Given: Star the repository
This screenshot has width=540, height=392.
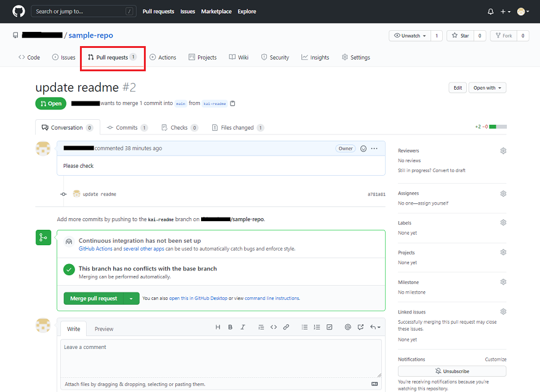Looking at the screenshot, I should 461,36.
